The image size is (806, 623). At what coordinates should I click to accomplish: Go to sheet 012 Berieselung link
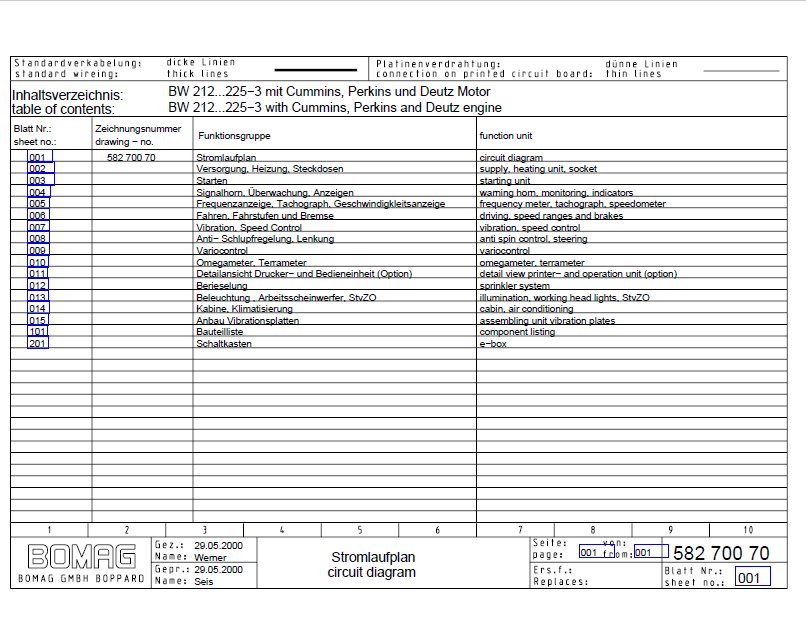(38, 285)
